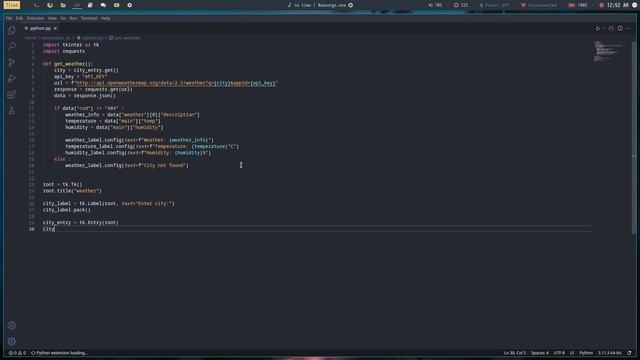Open the View menu
The height and width of the screenshot is (360, 640).
52,18
